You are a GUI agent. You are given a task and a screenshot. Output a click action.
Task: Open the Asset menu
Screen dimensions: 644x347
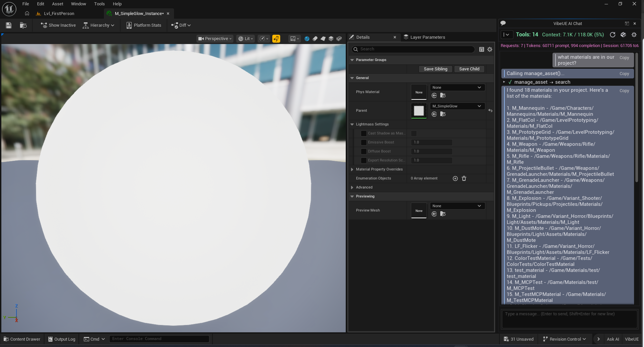coord(57,4)
